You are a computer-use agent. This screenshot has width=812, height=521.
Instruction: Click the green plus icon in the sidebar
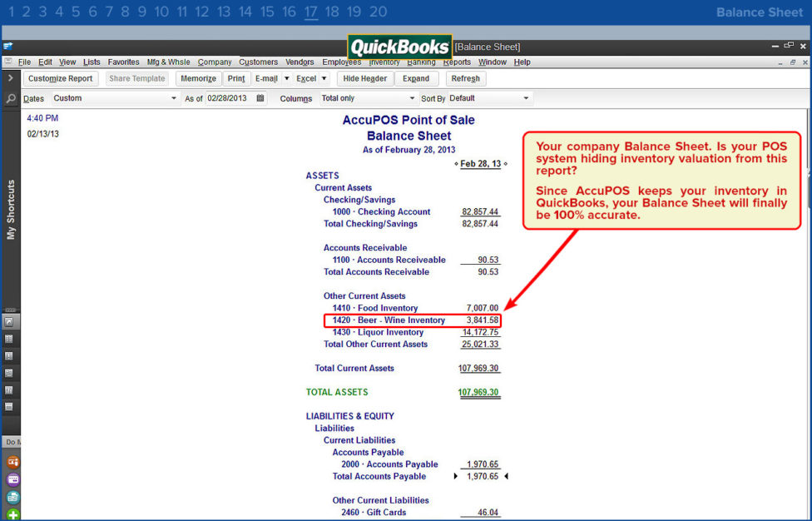(13, 514)
